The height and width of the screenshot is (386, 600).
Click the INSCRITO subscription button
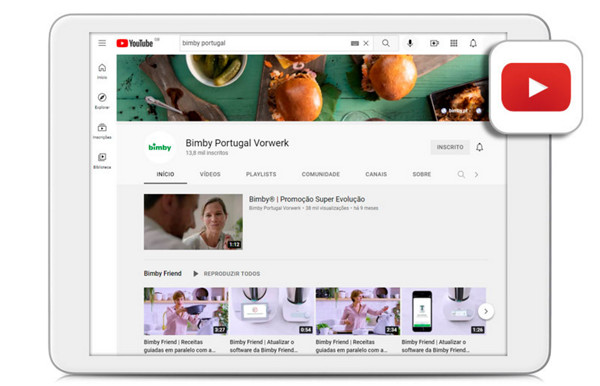coord(450,147)
